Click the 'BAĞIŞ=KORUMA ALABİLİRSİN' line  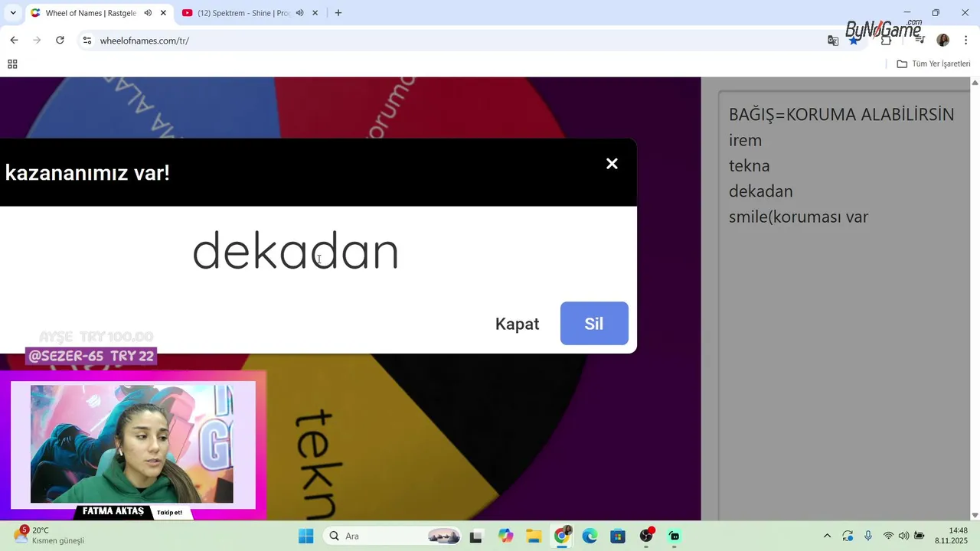tap(841, 115)
